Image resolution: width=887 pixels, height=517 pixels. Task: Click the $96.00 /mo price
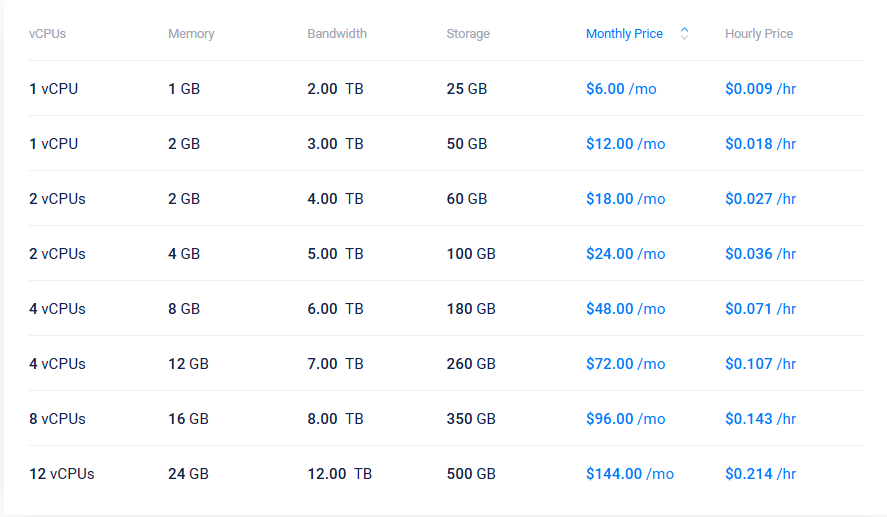coord(625,419)
